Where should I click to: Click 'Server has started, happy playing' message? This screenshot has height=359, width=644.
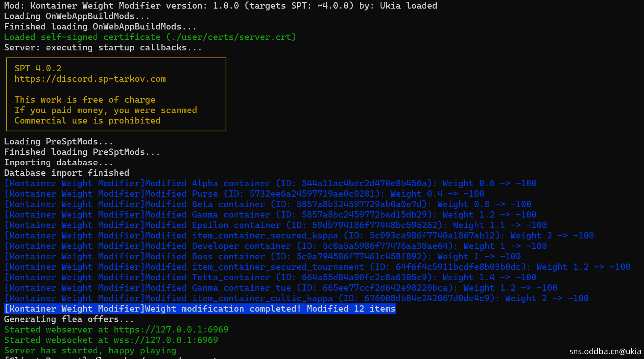90,351
